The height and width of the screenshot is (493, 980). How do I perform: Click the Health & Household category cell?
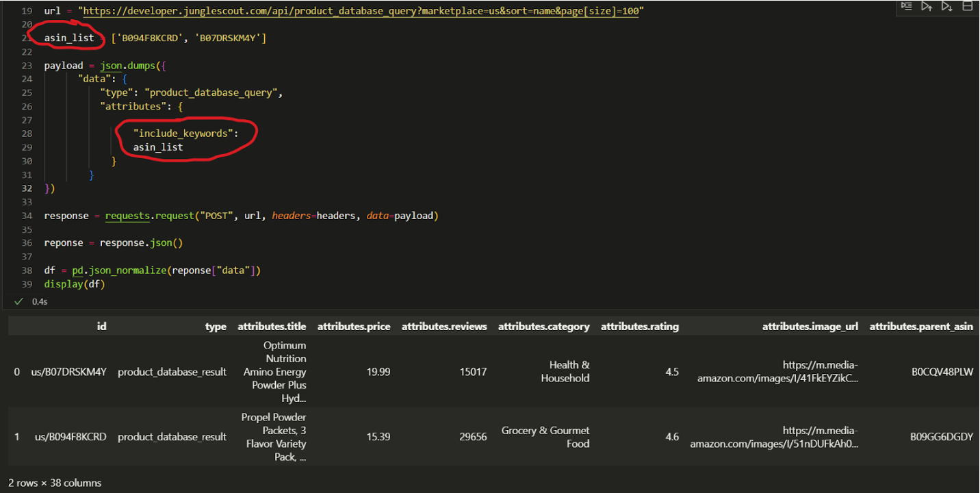[x=565, y=372]
